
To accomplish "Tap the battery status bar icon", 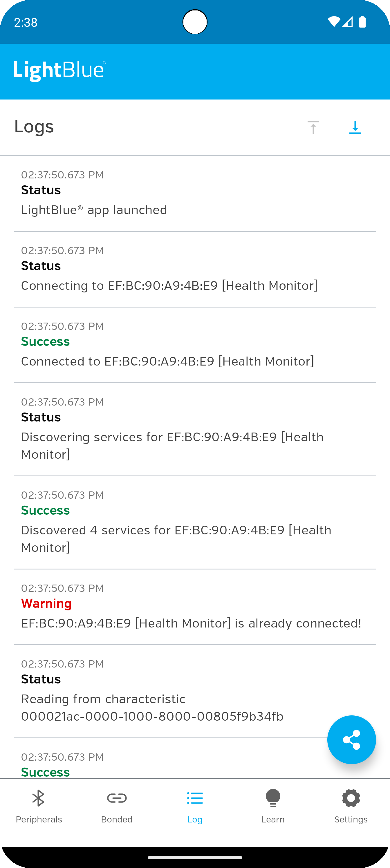I will click(x=362, y=22).
